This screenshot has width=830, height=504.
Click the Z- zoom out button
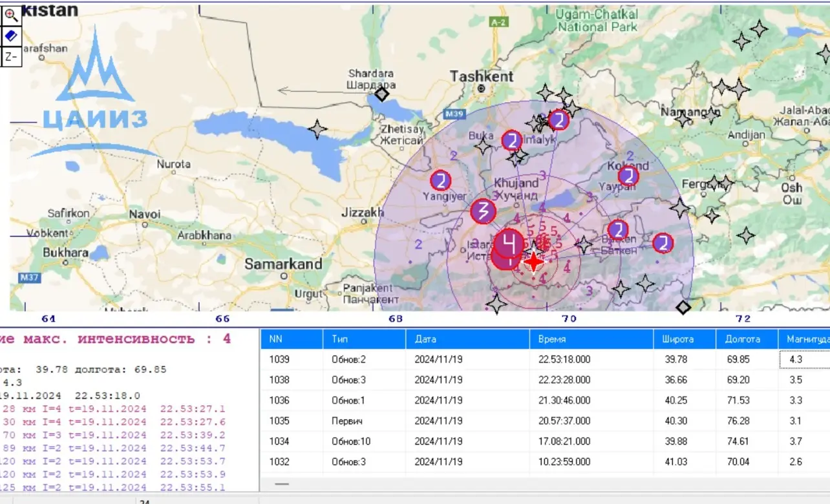point(11,56)
